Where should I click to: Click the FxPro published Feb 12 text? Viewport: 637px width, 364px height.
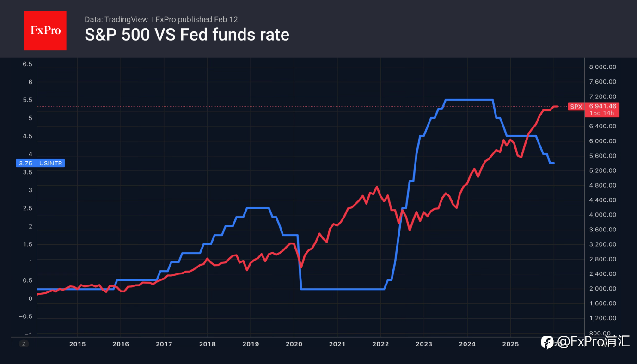click(197, 19)
